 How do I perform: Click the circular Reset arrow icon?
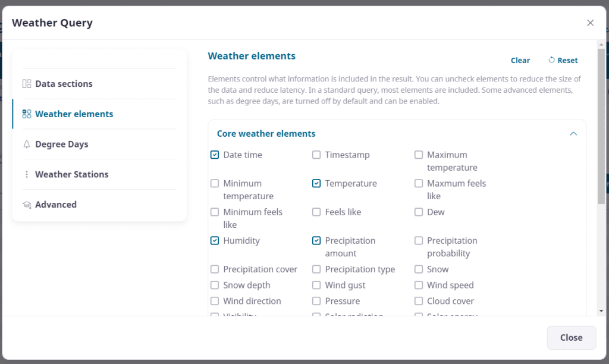click(552, 60)
